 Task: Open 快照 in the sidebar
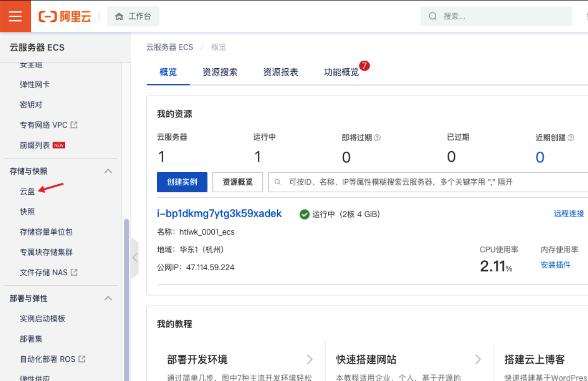tap(27, 211)
